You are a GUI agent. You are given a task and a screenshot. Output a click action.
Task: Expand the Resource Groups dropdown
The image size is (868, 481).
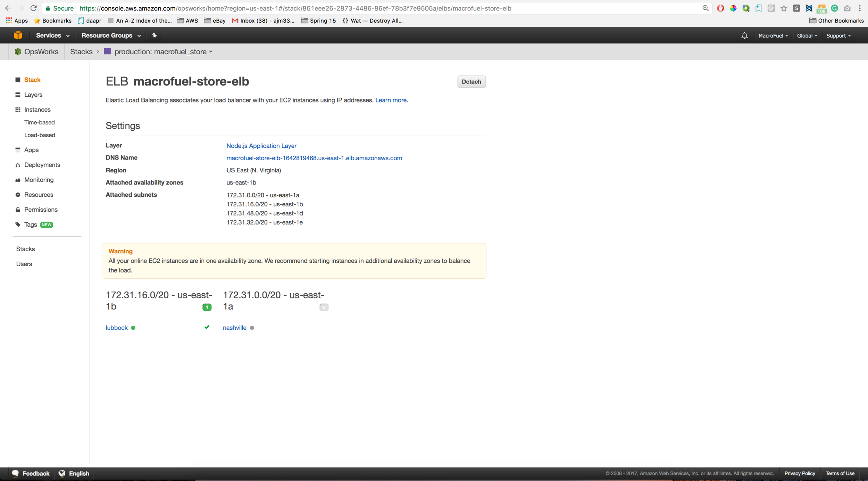click(x=111, y=35)
